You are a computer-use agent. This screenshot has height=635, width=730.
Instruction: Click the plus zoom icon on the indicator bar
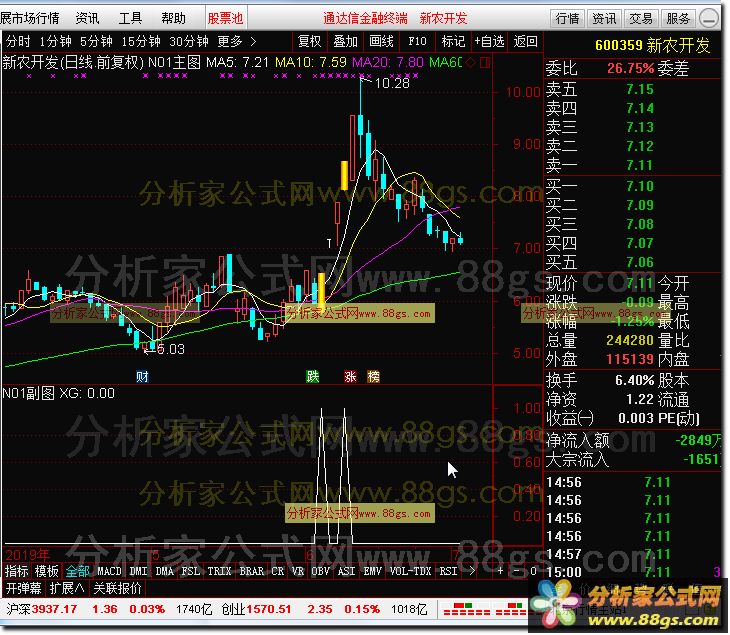point(500,570)
